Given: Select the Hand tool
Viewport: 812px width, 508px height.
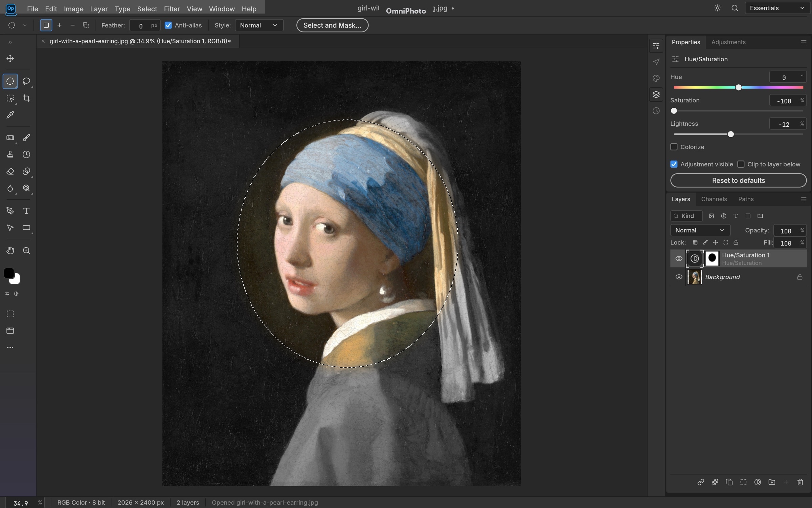Looking at the screenshot, I should click(x=10, y=251).
